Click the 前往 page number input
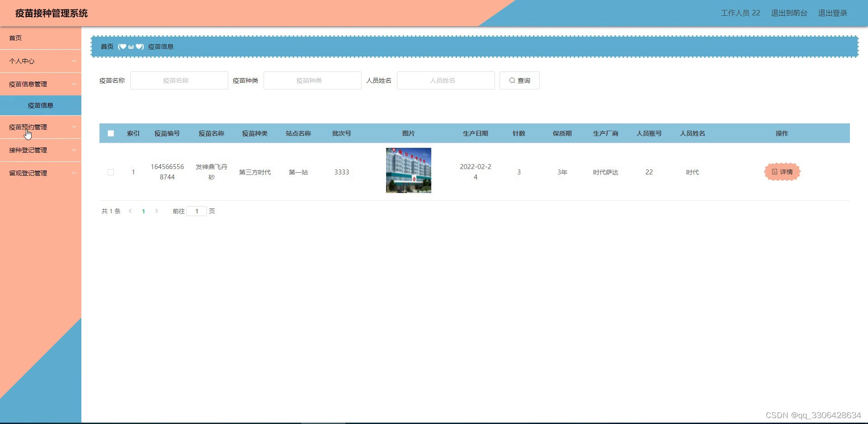The width and height of the screenshot is (868, 424). [197, 211]
